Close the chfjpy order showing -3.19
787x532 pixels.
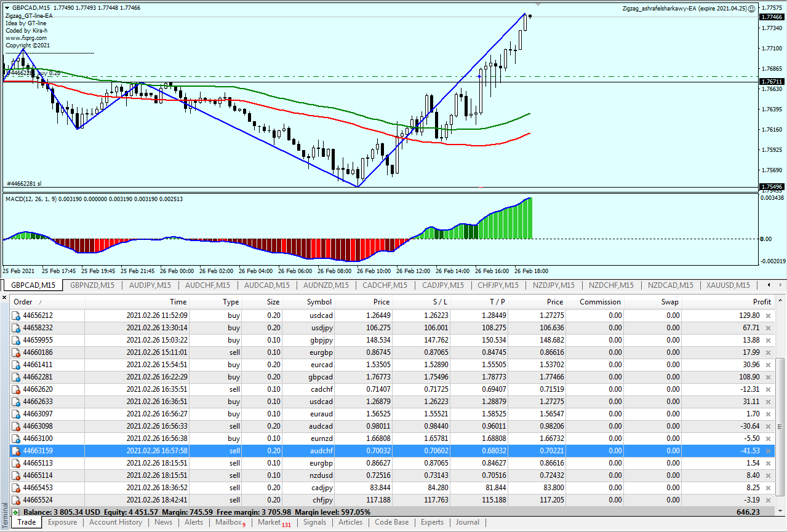768,500
